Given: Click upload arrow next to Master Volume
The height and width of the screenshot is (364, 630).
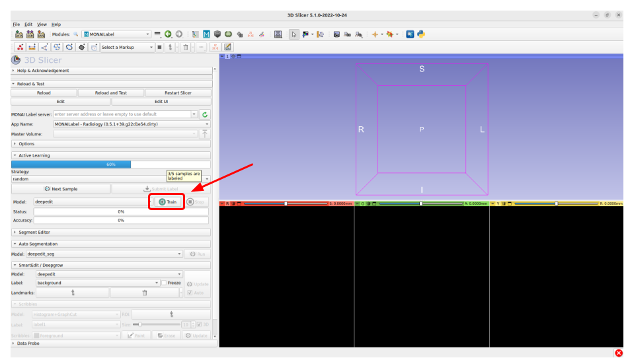Looking at the screenshot, I should tap(205, 134).
